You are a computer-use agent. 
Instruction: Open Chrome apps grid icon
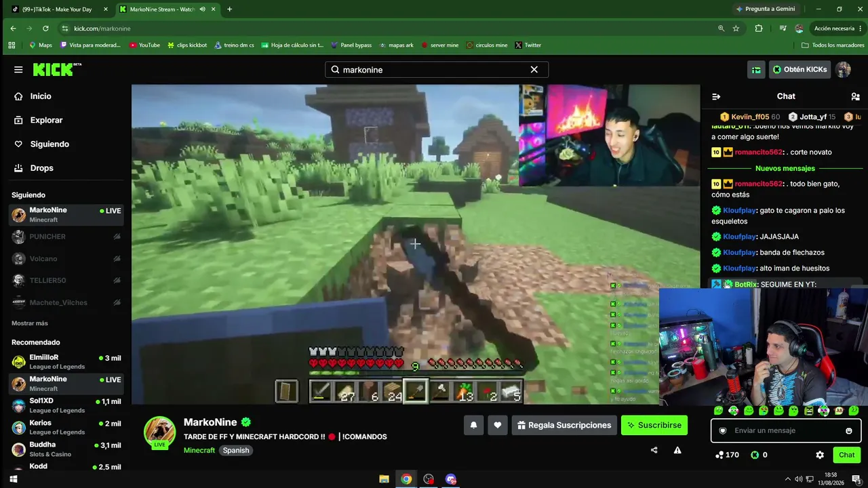pos(12,45)
